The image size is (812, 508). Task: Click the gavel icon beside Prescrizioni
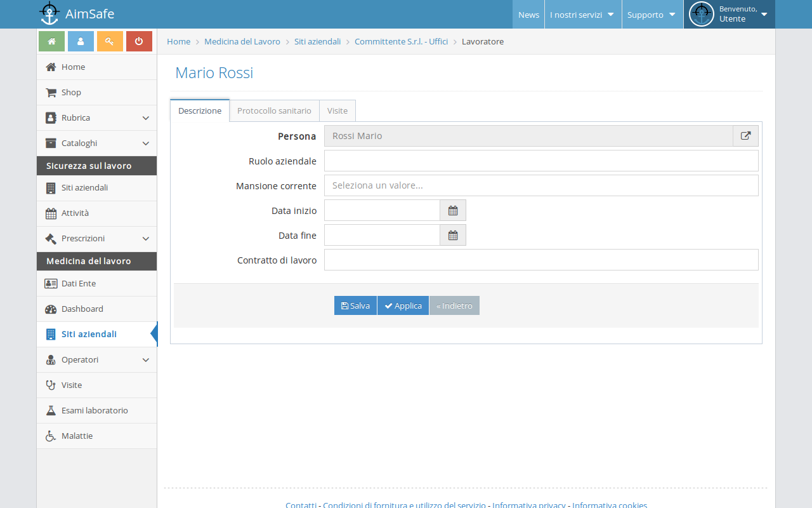coord(51,239)
